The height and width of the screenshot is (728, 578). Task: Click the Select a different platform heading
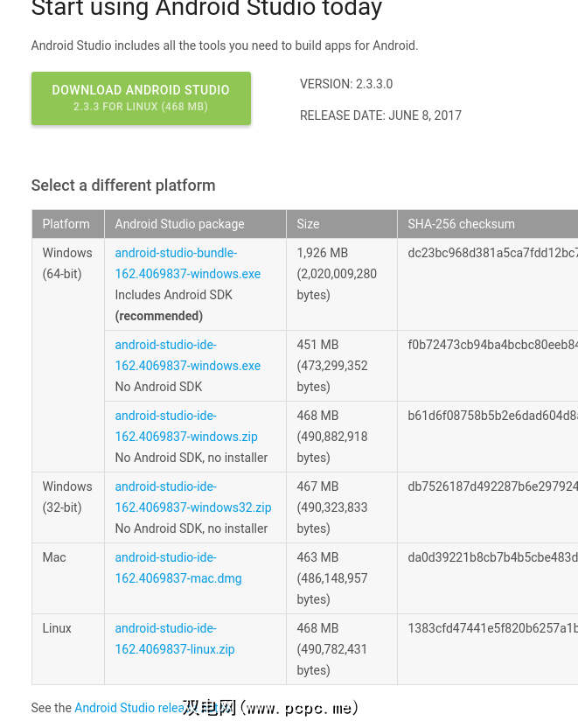tap(123, 185)
